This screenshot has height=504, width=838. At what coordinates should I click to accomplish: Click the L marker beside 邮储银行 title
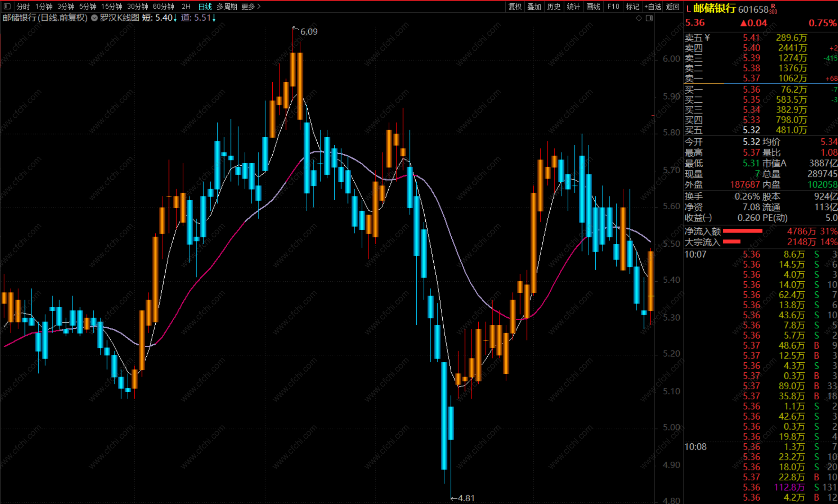tap(689, 9)
